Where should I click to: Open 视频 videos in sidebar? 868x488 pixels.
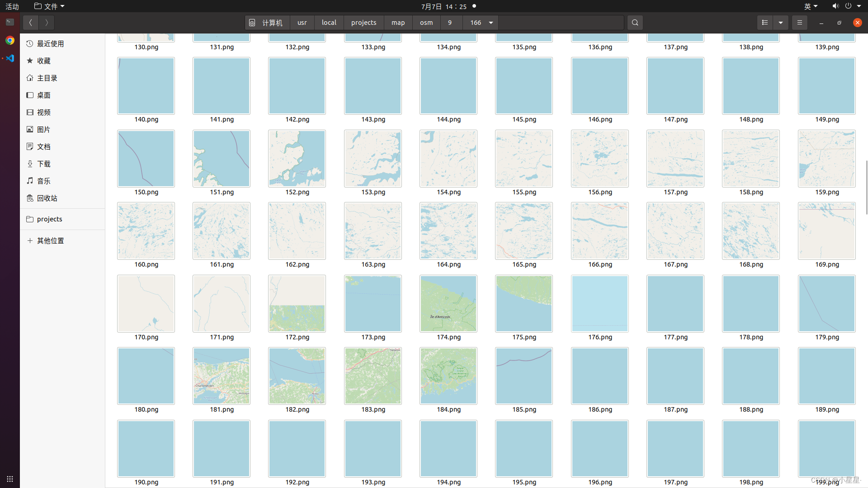[x=62, y=113]
